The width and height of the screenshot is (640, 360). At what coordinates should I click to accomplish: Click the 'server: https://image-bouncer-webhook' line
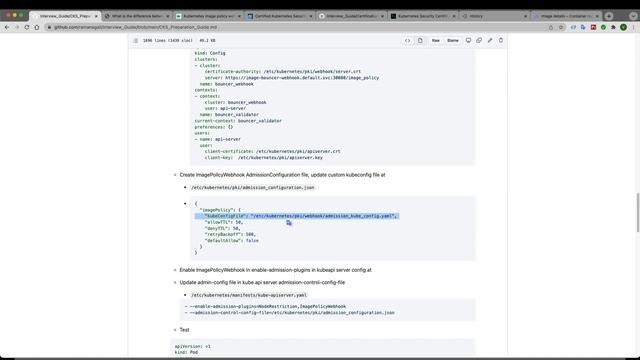pos(292,78)
